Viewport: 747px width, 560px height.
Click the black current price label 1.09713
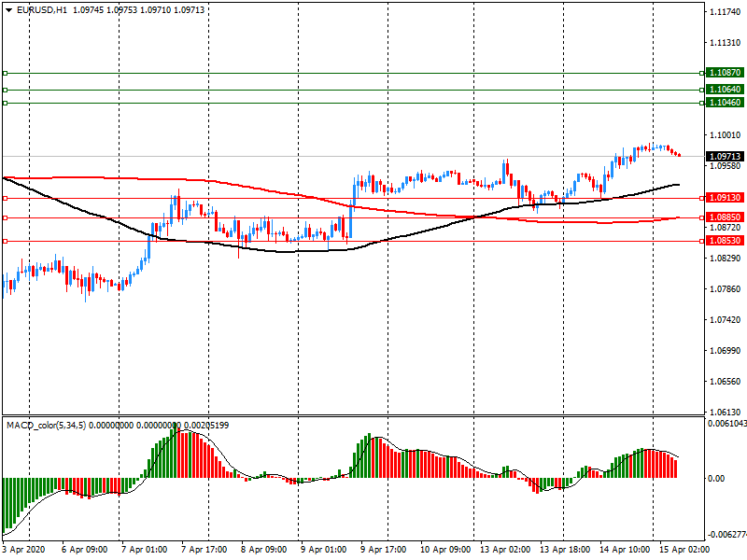pyautogui.click(x=725, y=156)
